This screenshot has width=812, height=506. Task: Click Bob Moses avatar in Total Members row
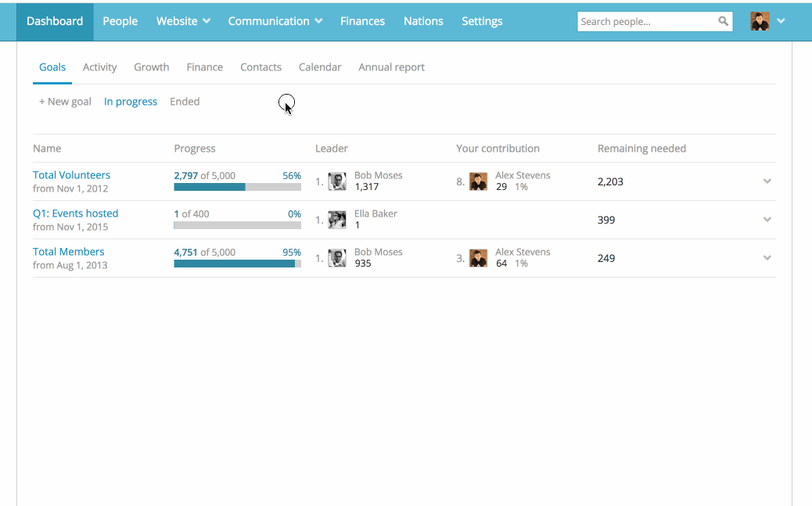coord(337,258)
